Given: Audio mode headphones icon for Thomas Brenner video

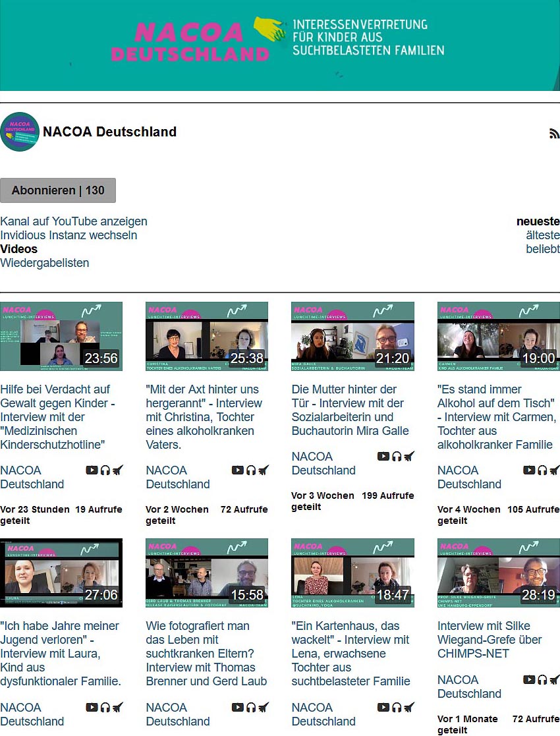Looking at the screenshot, I should 251,707.
